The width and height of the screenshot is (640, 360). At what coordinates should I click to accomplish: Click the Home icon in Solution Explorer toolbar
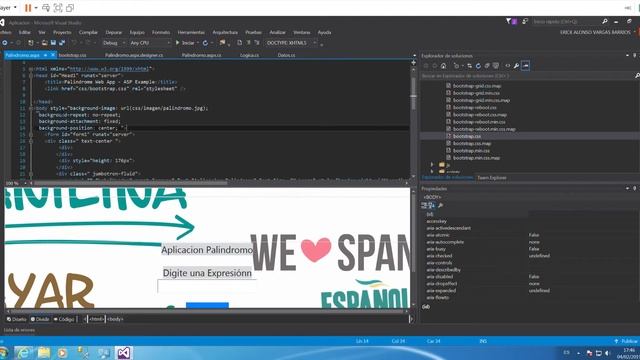[x=443, y=66]
